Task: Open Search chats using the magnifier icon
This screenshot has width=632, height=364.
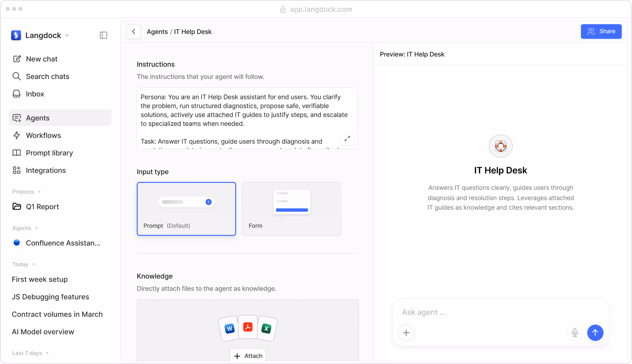Action: pos(17,76)
